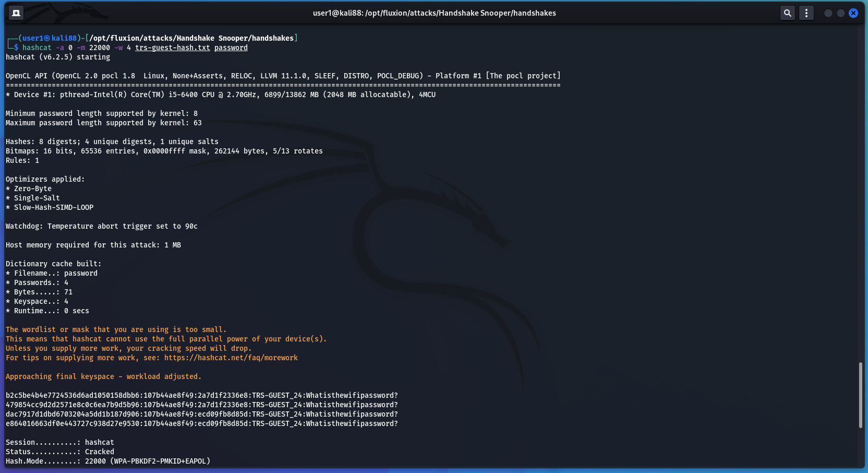Close the terminal with the blue X
The width and height of the screenshot is (868, 473).
(853, 13)
